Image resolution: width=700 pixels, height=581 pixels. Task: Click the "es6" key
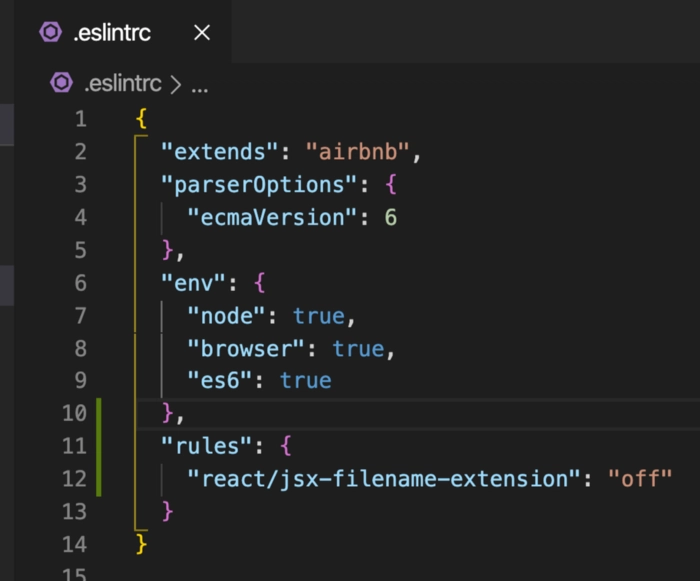220,380
